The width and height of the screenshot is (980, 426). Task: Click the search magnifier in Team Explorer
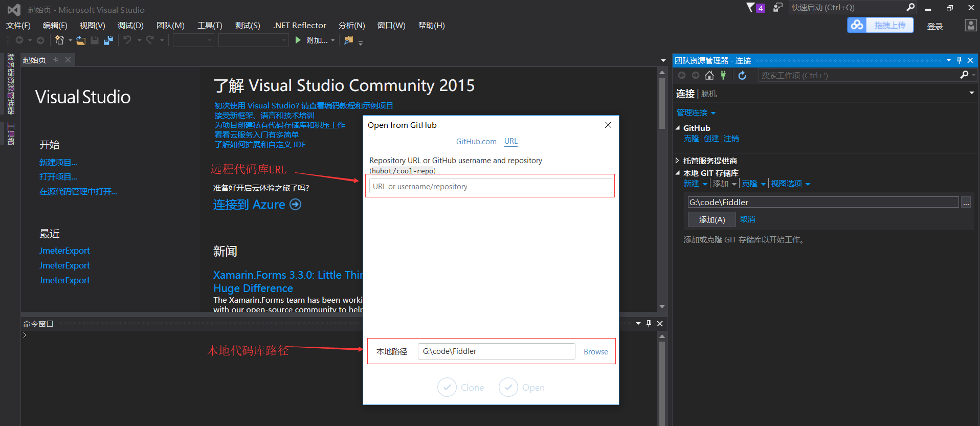965,75
